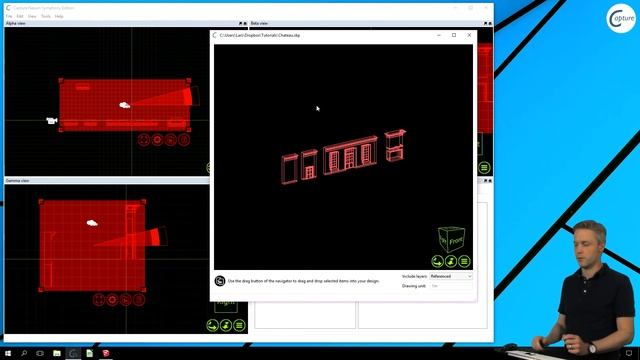This screenshot has height=360, width=640.
Task: Click the circular hint icon beside the instructions
Action: [x=220, y=281]
